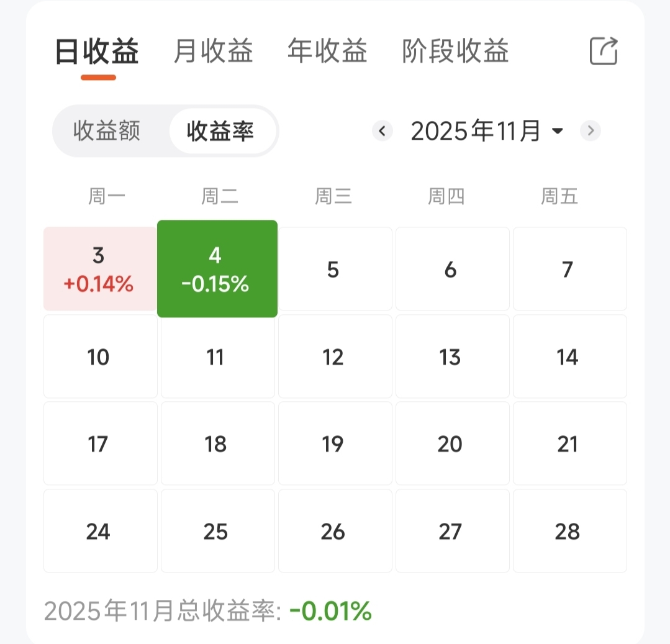Tap green November 4 cell showing -0.15%
This screenshot has height=644, width=670.
(217, 269)
